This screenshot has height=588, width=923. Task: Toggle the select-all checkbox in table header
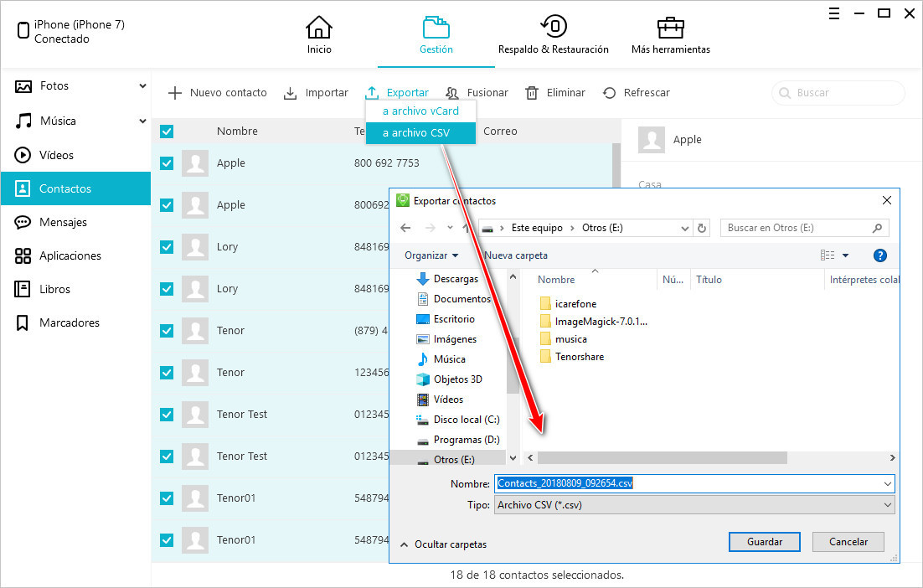pyautogui.click(x=167, y=132)
